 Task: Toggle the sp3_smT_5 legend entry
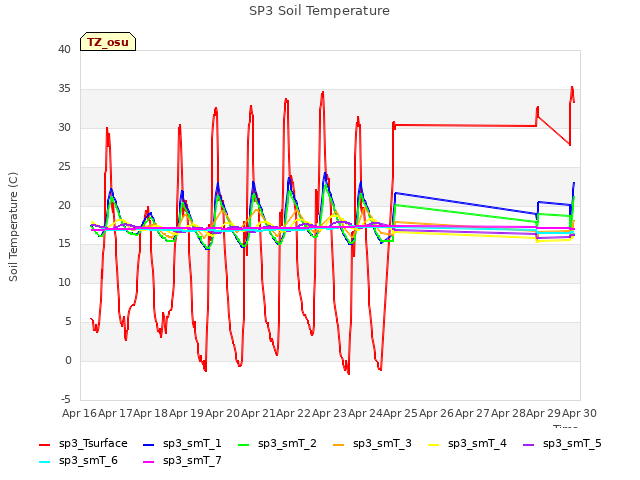click(x=562, y=444)
